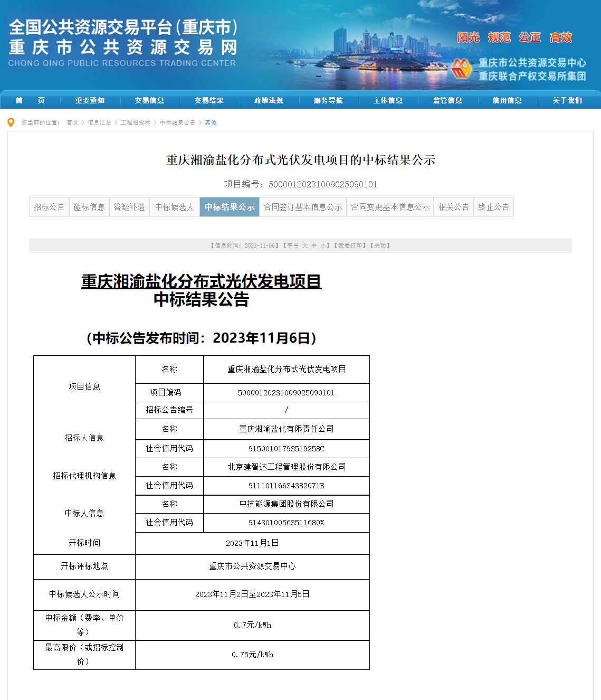Click the Chongqing trading center emblem logo

(x=461, y=69)
